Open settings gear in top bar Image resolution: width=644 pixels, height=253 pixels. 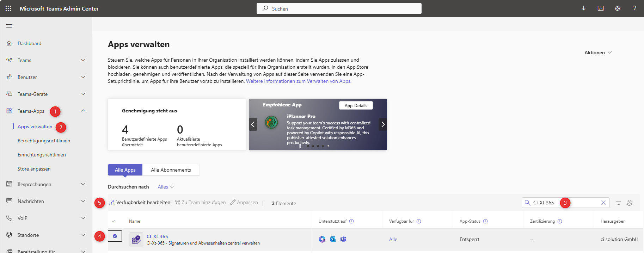[x=618, y=8]
